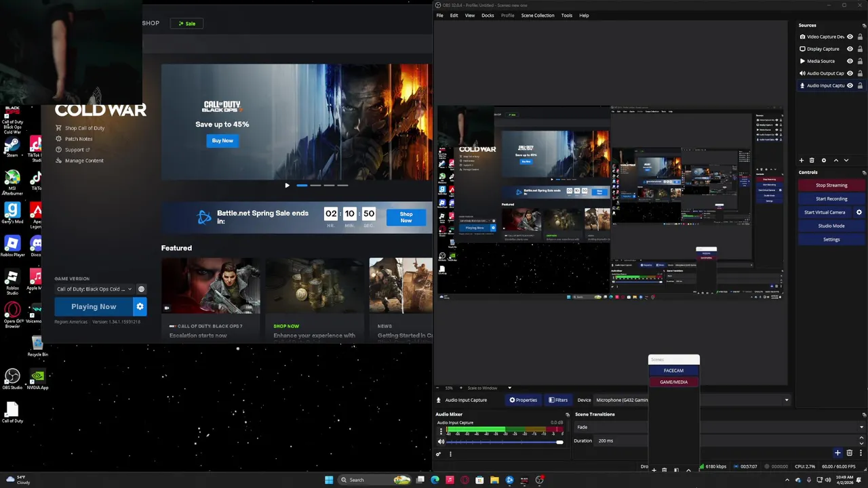The width and height of the screenshot is (868, 488).
Task: Select the FACECAM scene
Action: [673, 371]
